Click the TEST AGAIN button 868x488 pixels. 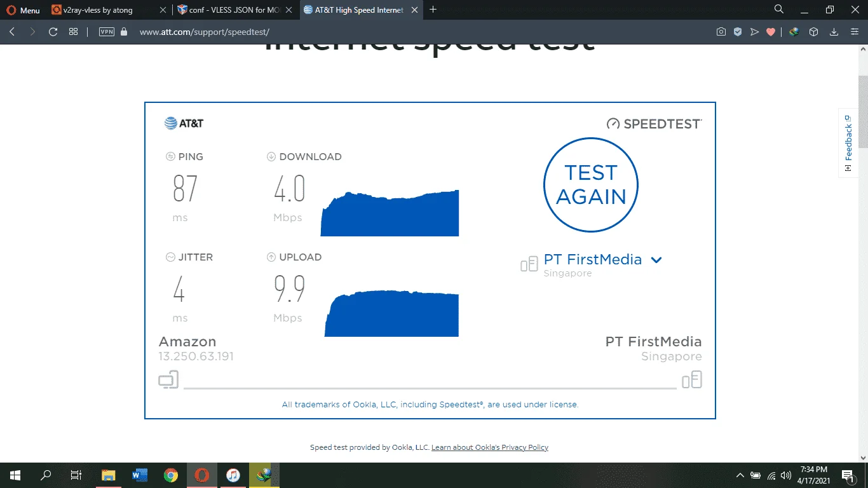coord(591,185)
